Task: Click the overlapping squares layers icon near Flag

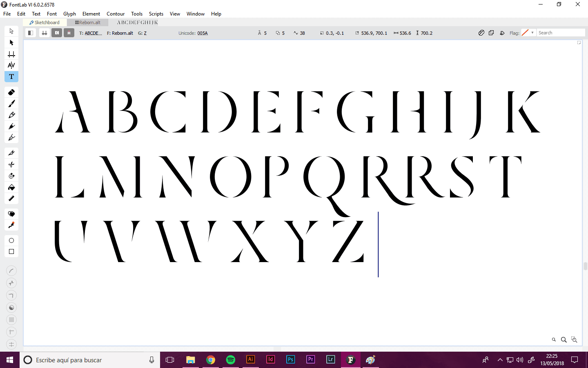Action: [491, 33]
